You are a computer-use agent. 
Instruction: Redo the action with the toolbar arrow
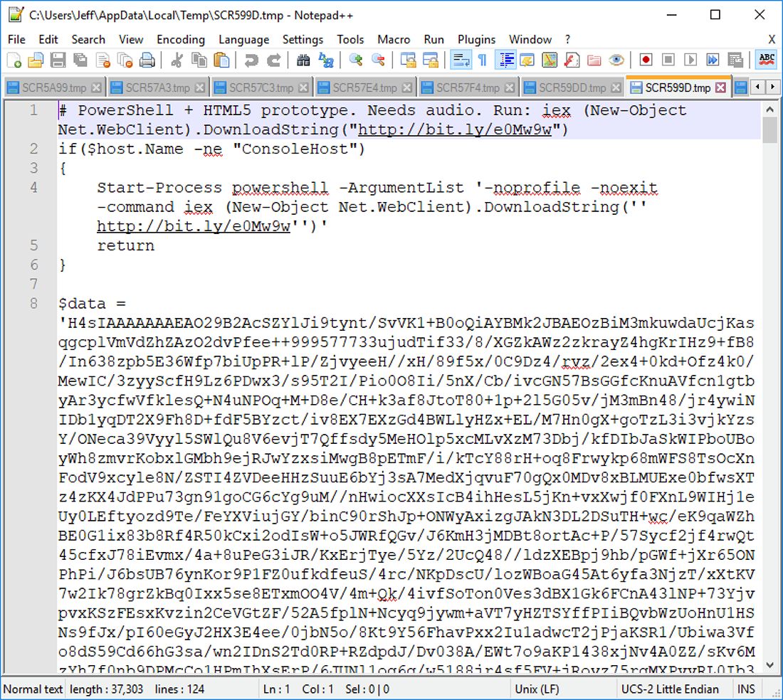pos(273,60)
